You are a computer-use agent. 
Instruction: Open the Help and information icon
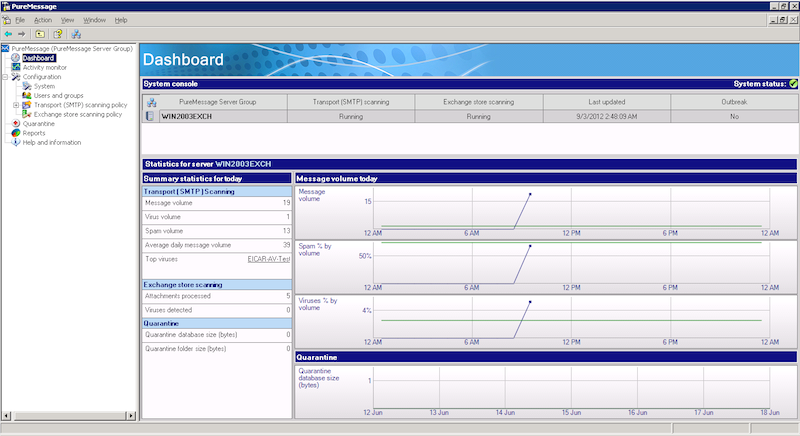click(x=16, y=142)
